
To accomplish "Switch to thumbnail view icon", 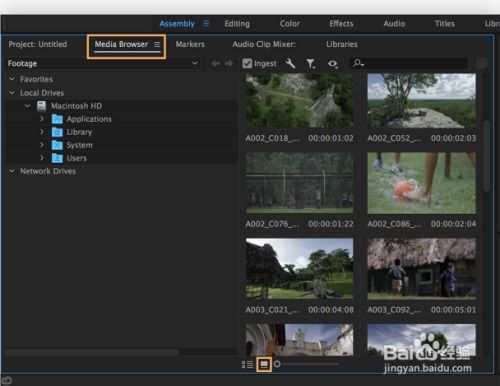I will [x=264, y=364].
